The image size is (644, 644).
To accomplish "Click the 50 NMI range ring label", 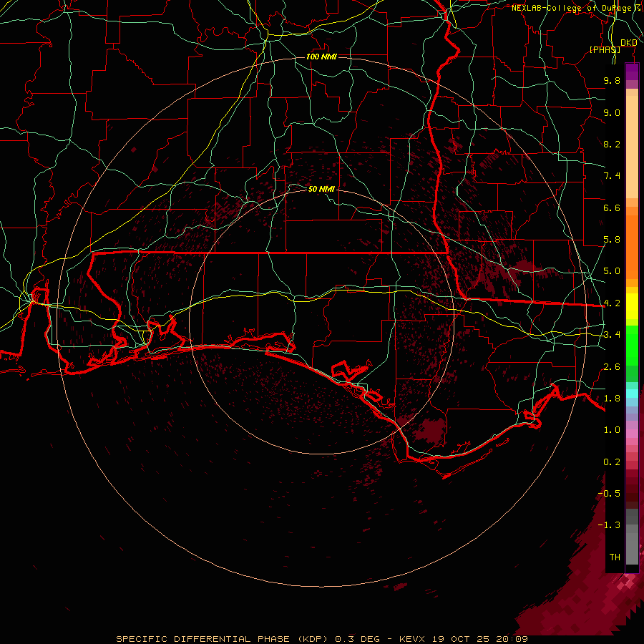I will tap(321, 189).
